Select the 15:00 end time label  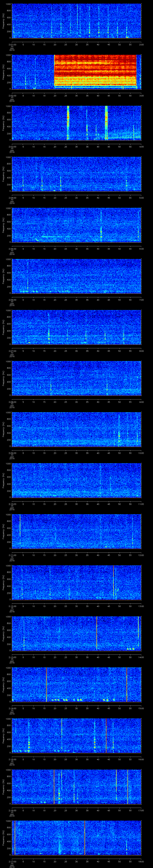coord(141,708)
